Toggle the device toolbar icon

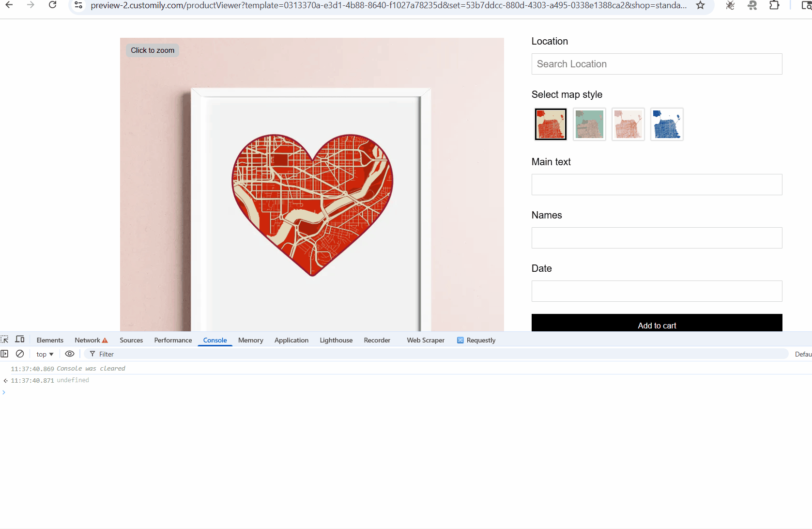20,340
